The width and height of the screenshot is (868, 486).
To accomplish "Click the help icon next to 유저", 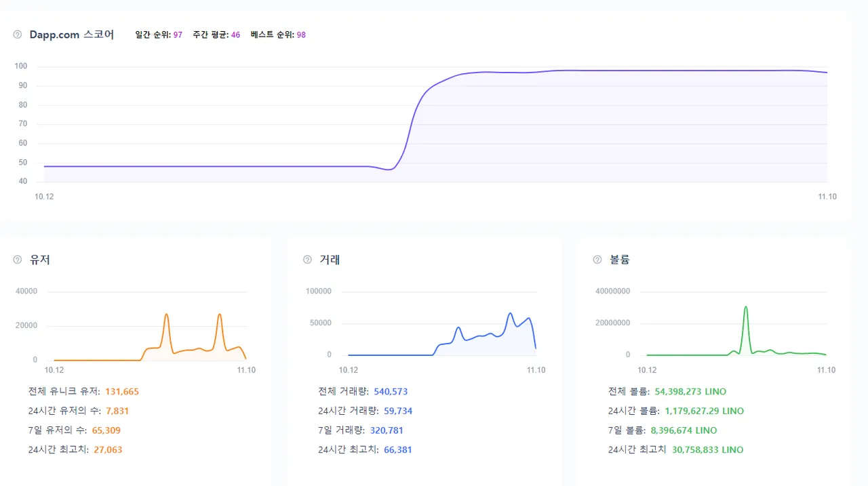I will 18,260.
